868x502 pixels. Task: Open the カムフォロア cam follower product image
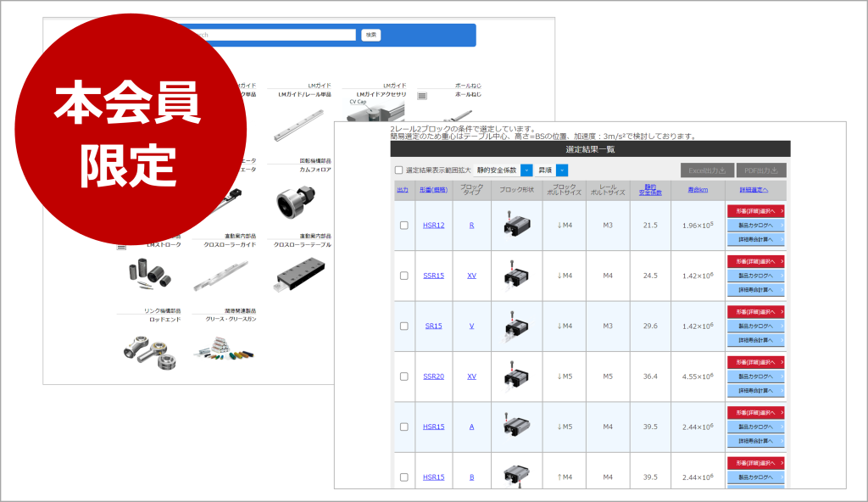click(x=296, y=202)
